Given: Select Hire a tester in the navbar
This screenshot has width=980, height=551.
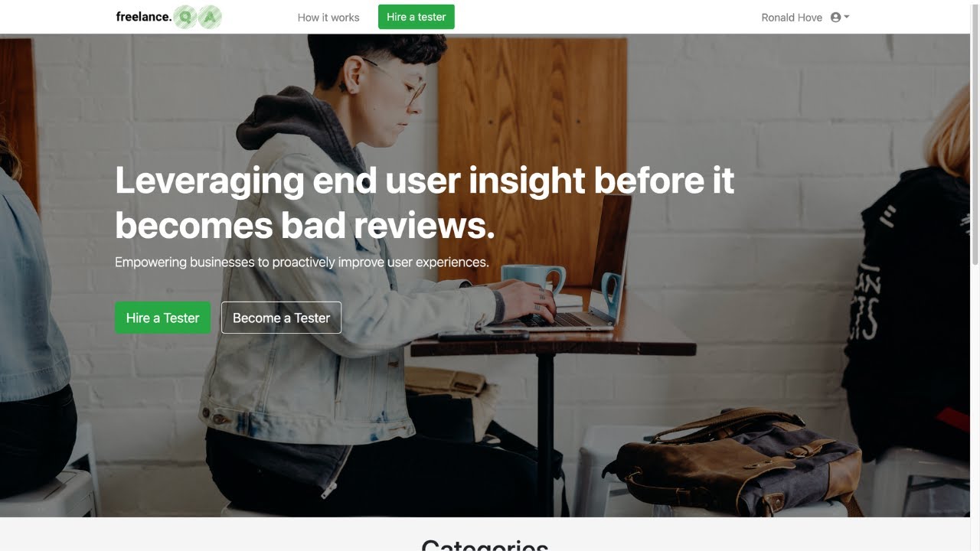Looking at the screenshot, I should tap(416, 17).
